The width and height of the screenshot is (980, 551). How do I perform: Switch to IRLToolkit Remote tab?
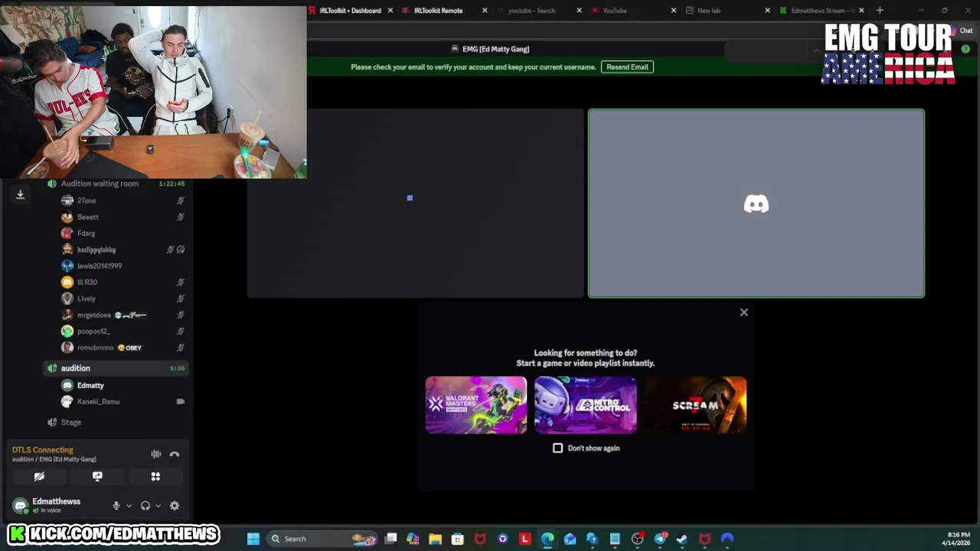[438, 11]
